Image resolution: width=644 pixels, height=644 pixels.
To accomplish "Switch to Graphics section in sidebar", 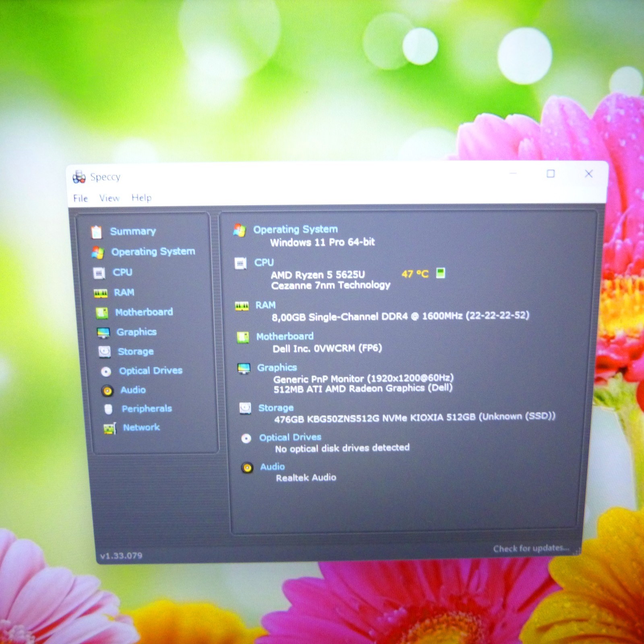I will coord(136,332).
